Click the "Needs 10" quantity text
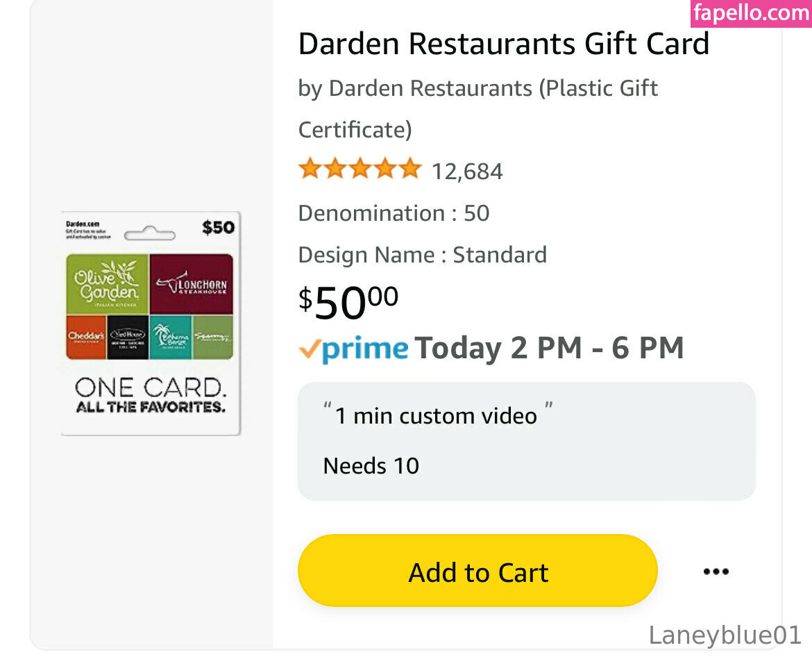Viewport: 812px width, 659px height. pos(371,465)
